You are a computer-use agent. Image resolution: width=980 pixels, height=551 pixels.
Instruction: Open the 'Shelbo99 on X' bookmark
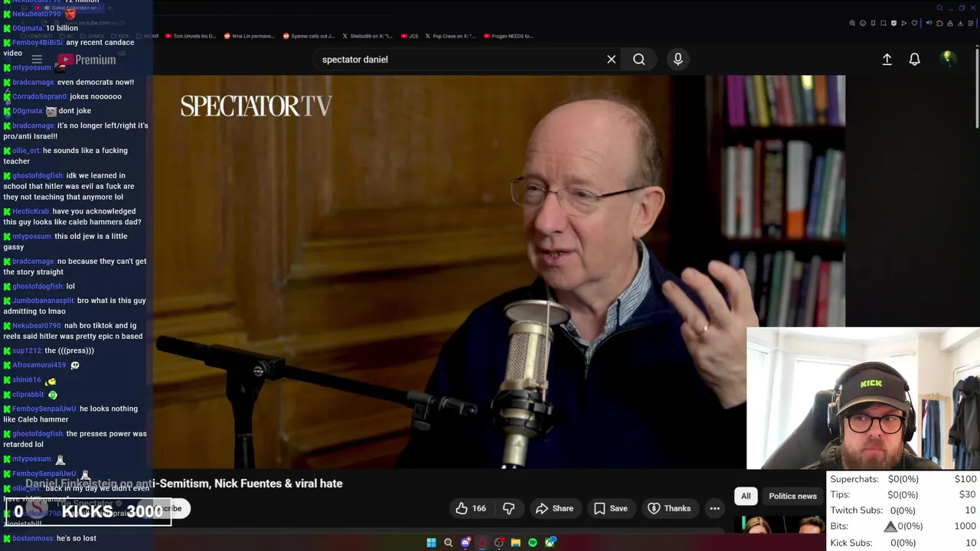pyautogui.click(x=367, y=36)
